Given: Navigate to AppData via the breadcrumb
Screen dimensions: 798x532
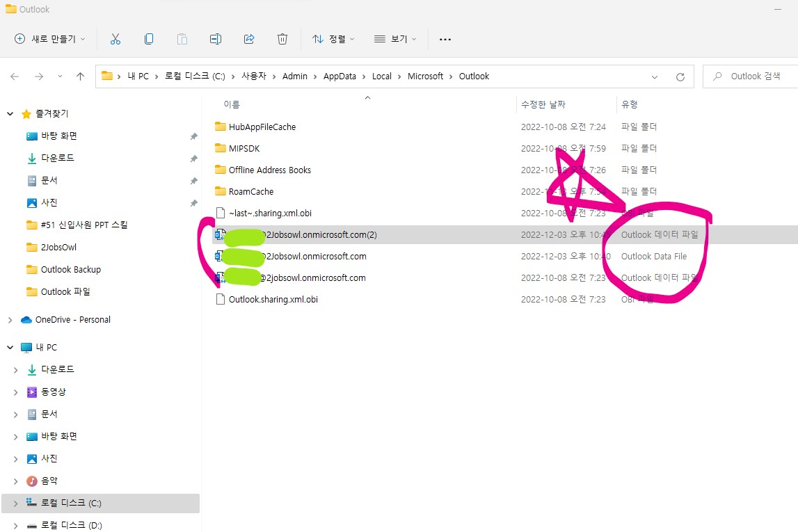Looking at the screenshot, I should [x=340, y=76].
